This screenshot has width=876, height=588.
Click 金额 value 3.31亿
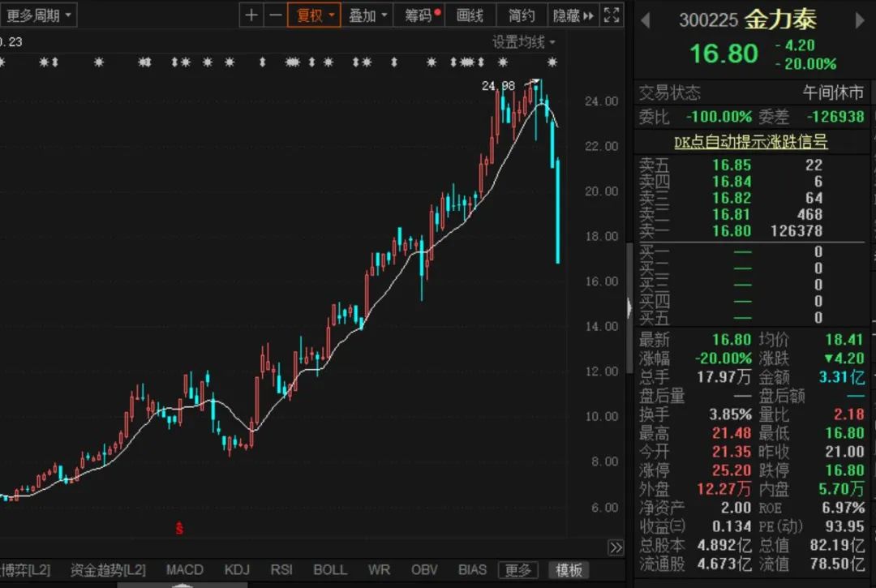841,377
